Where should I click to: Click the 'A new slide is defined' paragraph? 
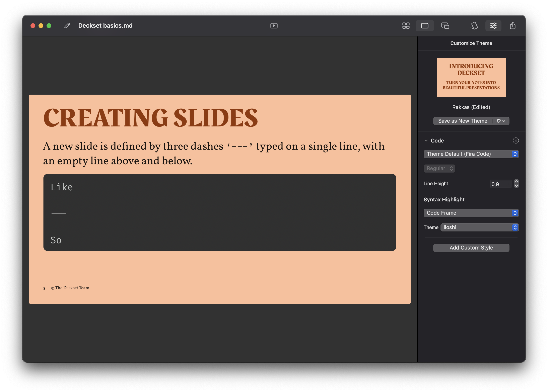(x=214, y=154)
